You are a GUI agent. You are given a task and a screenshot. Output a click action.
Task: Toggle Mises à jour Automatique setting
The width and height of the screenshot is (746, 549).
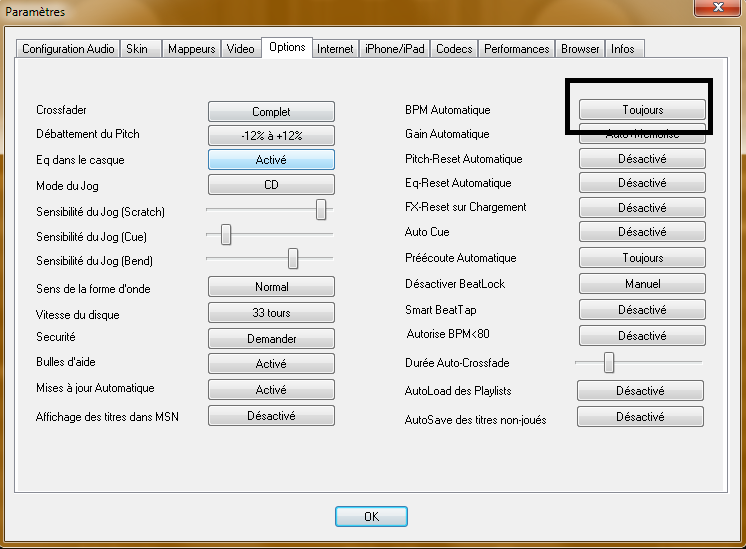click(271, 390)
